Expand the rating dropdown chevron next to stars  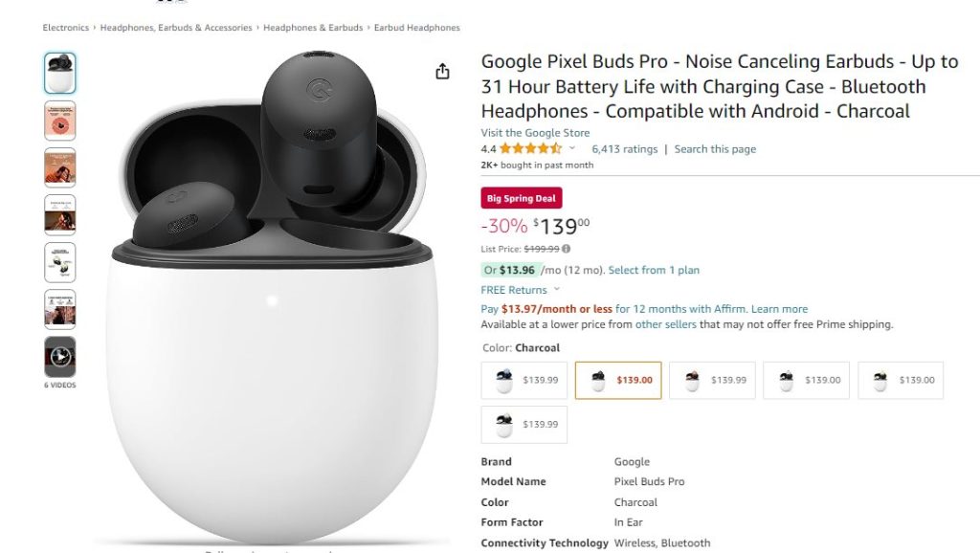572,148
